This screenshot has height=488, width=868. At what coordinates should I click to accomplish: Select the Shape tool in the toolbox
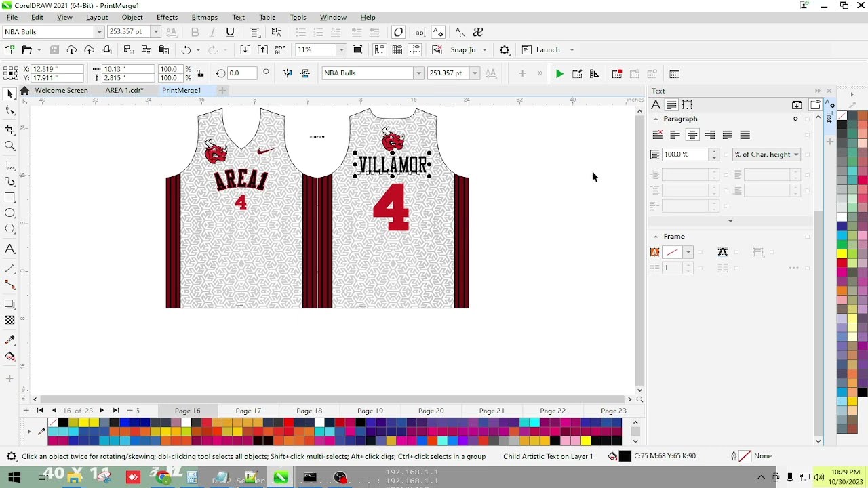tap(9, 110)
